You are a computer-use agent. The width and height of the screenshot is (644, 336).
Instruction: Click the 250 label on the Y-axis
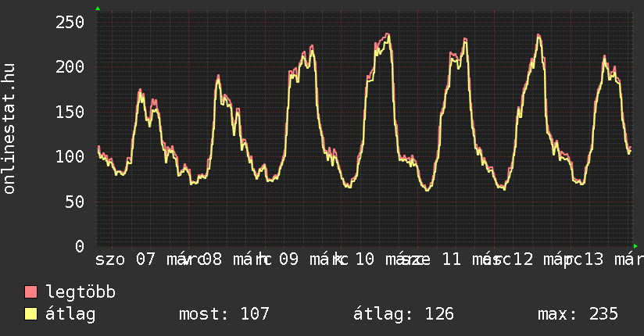coord(70,21)
